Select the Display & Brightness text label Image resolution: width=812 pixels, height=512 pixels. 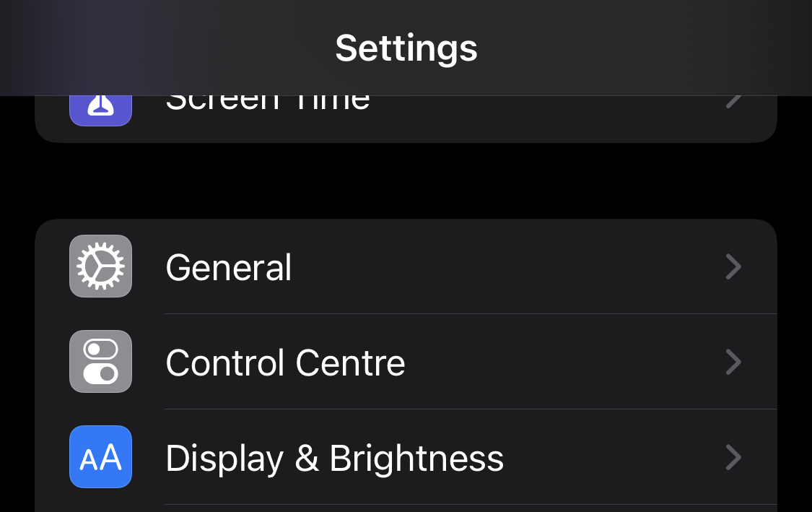[334, 459]
